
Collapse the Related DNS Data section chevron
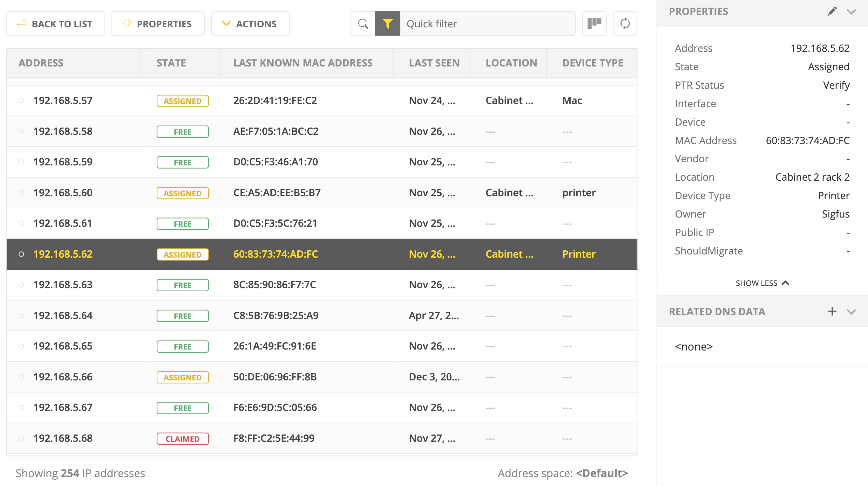coord(851,312)
